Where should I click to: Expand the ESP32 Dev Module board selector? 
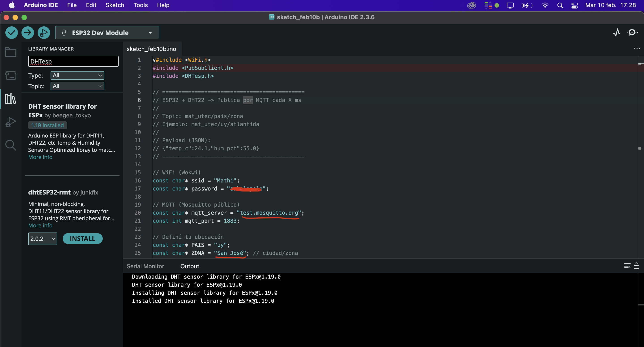tap(107, 33)
